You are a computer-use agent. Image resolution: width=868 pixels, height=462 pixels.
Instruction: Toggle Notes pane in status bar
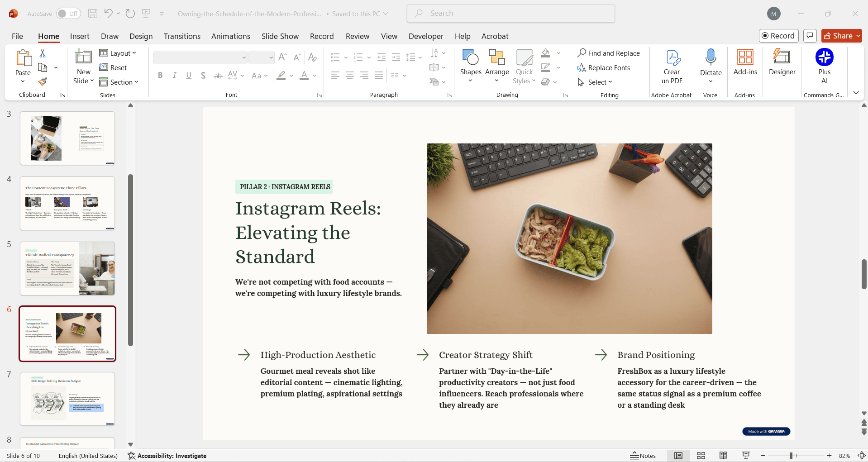[643, 456]
